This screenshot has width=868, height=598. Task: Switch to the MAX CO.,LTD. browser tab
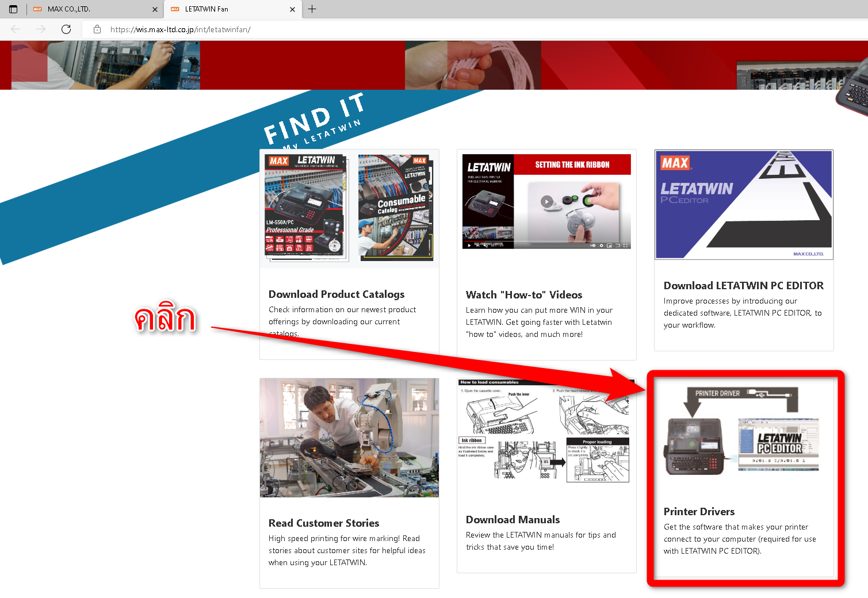click(95, 9)
